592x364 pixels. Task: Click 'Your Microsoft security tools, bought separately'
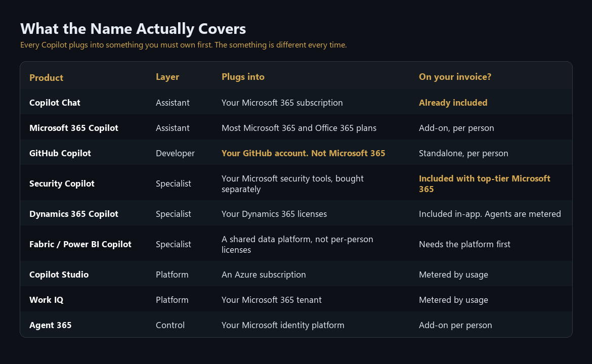[x=292, y=184]
